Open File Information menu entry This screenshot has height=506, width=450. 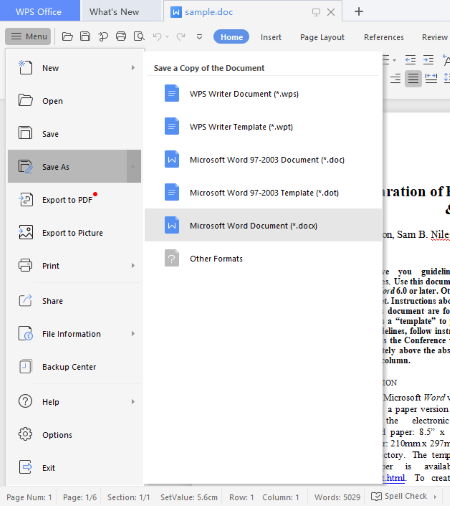[74, 334]
